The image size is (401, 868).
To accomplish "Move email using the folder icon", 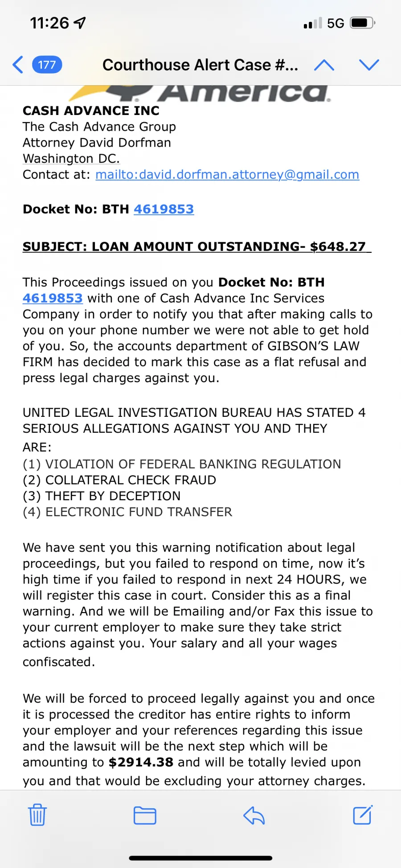I will 145,815.
